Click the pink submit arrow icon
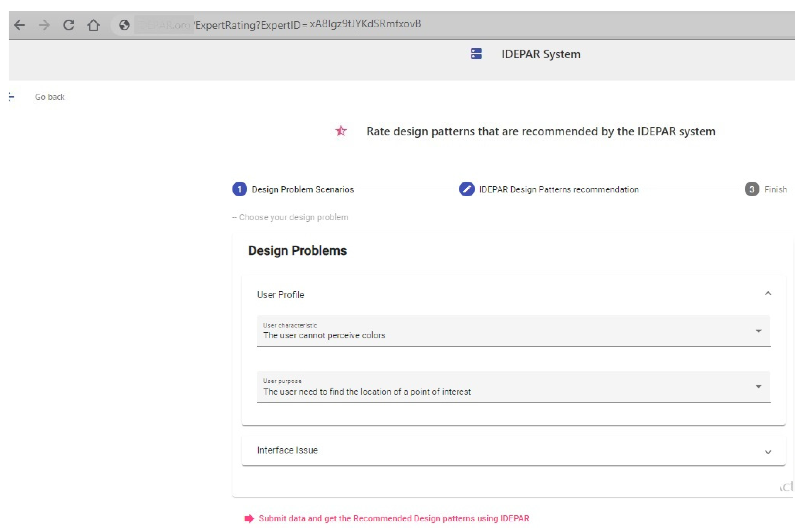The width and height of the screenshot is (805, 532). coord(249,518)
